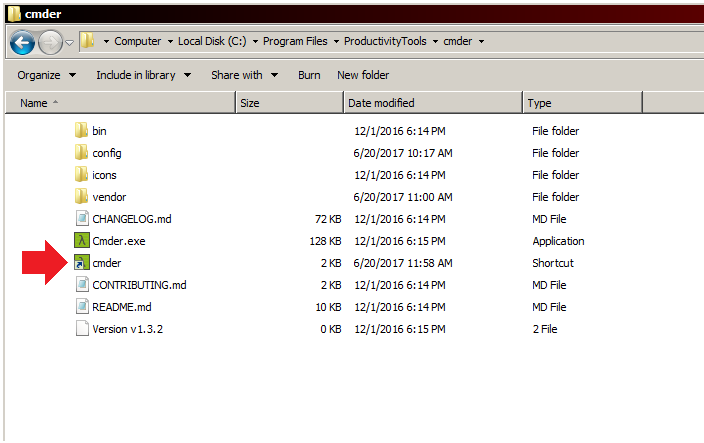Click the Forward navigation arrow button

click(50, 42)
